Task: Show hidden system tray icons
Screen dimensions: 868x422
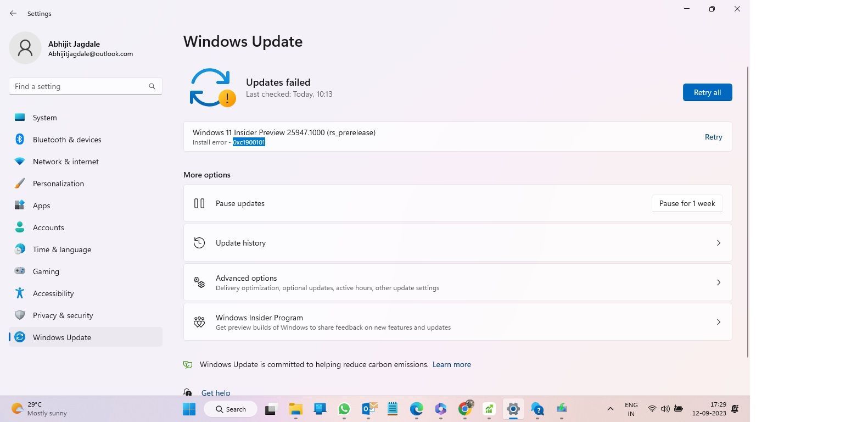Action: [610, 409]
